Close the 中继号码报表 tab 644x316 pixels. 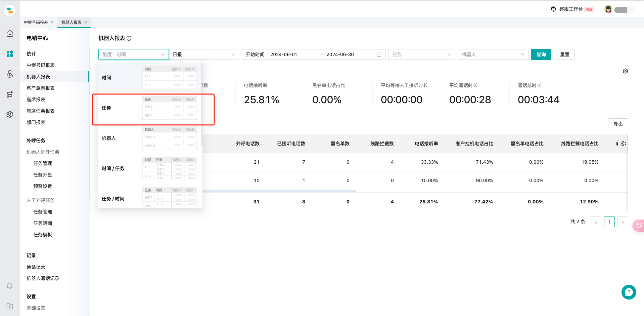(52, 22)
